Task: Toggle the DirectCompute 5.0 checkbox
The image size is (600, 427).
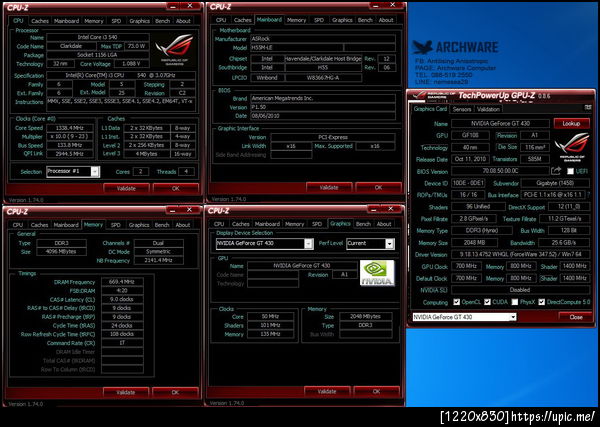Action: [x=541, y=302]
